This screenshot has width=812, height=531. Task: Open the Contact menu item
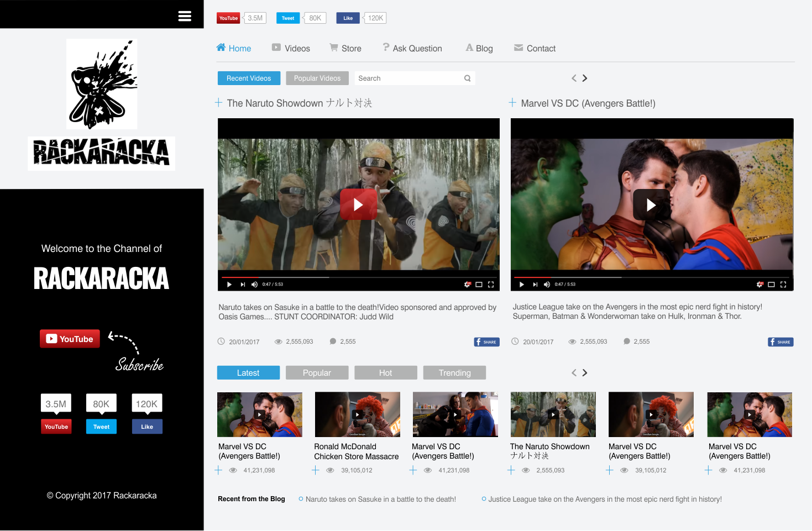pyautogui.click(x=535, y=48)
